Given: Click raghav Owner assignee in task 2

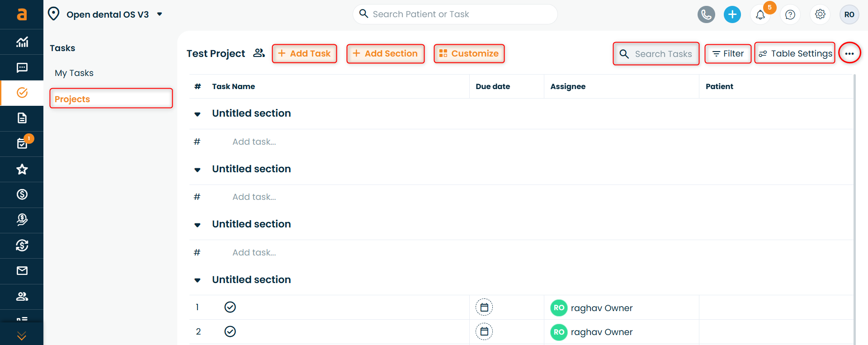Looking at the screenshot, I should point(591,332).
